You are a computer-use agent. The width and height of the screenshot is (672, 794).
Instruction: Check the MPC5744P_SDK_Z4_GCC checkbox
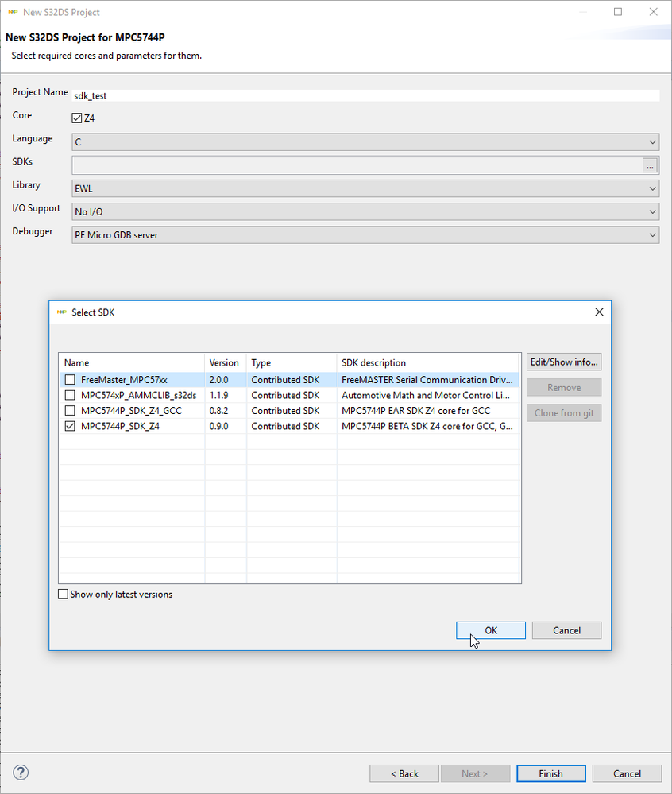[70, 411]
